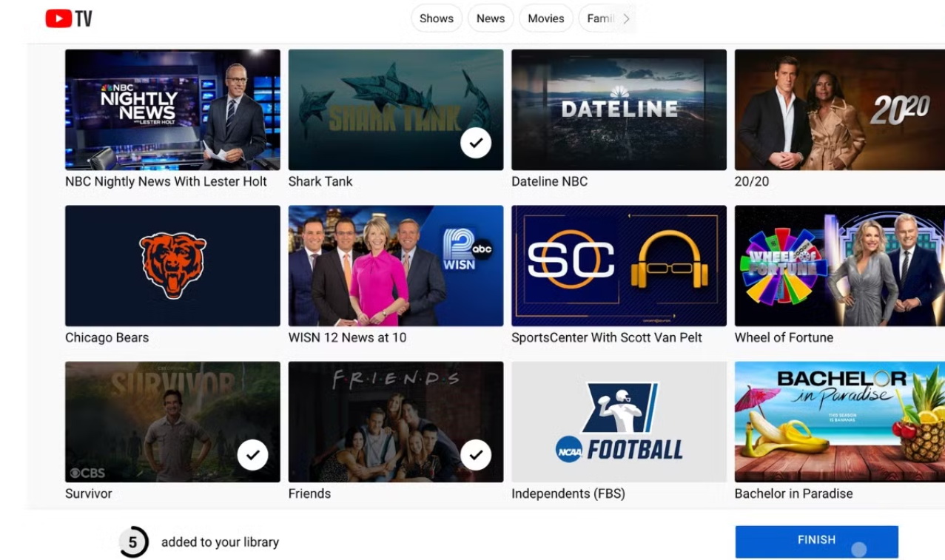Click the 'Chicago Bears' title text

[x=107, y=337]
